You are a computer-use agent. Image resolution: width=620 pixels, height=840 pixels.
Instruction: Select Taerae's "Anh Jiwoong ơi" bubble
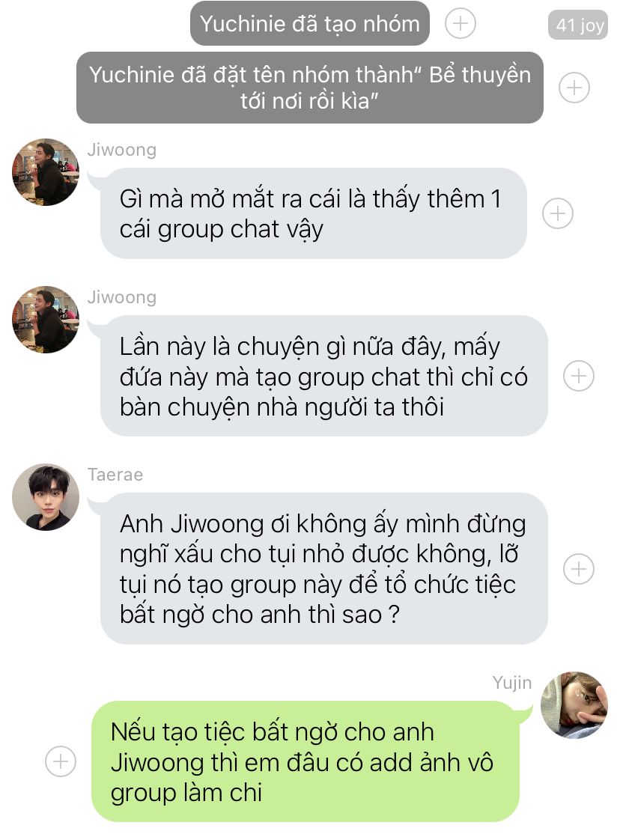(x=323, y=568)
